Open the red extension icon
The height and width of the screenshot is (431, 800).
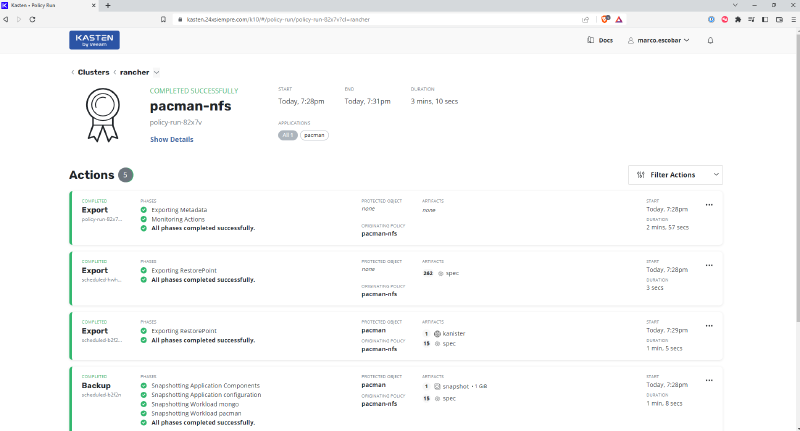click(x=724, y=19)
